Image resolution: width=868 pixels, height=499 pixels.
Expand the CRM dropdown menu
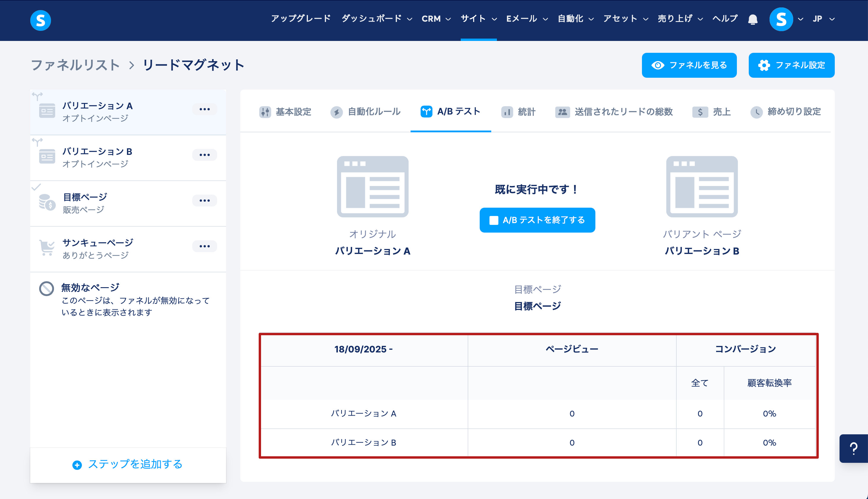436,19
